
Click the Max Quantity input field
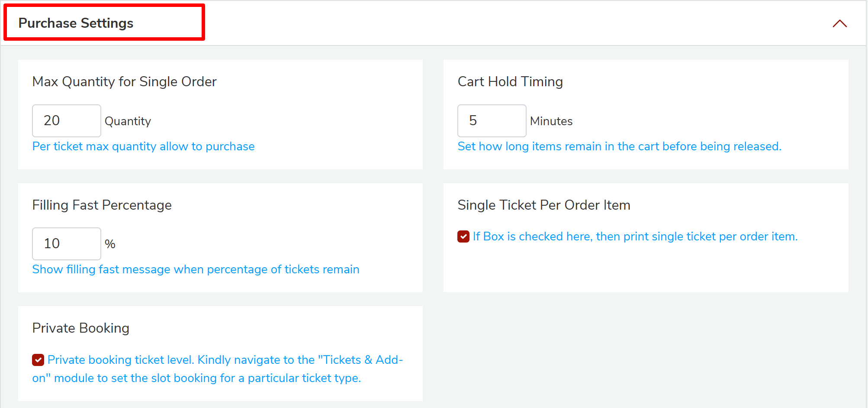point(66,120)
